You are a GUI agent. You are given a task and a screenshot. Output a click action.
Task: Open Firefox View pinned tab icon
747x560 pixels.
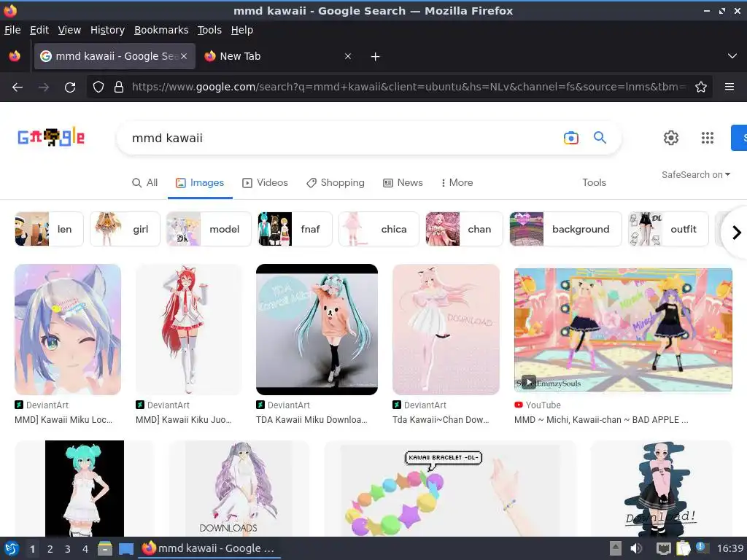15,56
